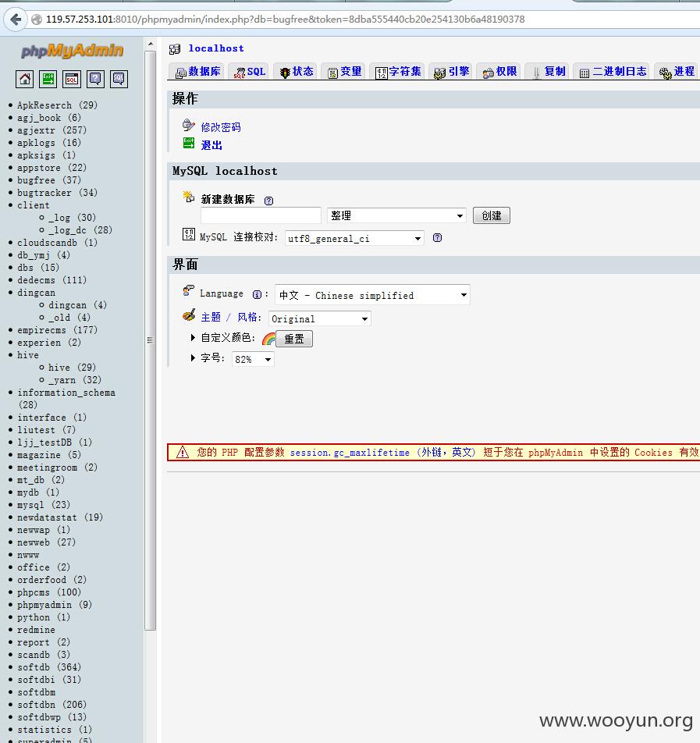Click the MySQL connection collation icon

click(189, 234)
